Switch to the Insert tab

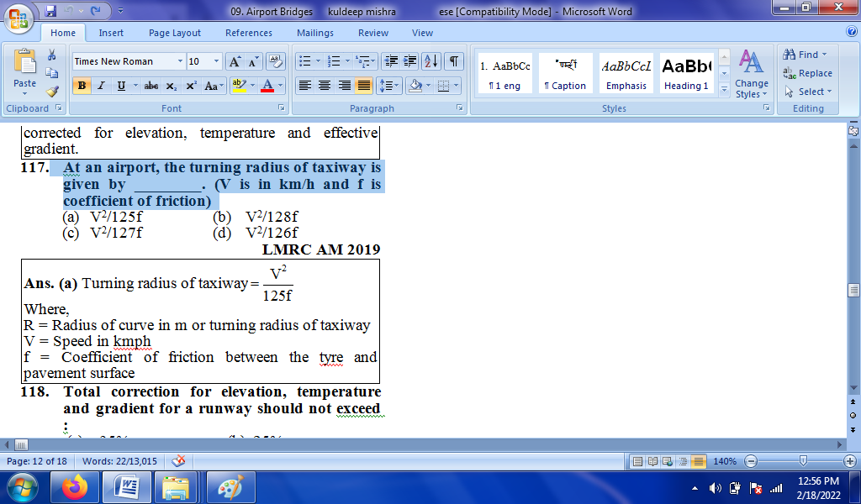coord(111,33)
